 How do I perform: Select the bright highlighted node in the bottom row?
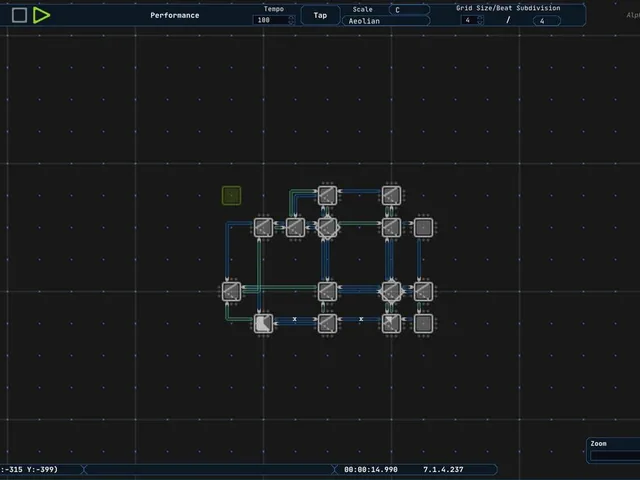coord(263,323)
